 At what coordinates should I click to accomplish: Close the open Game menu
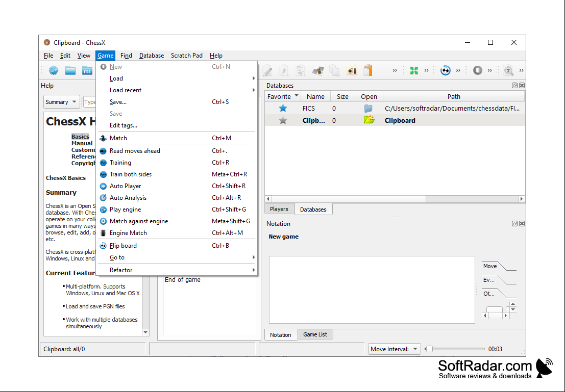[105, 56]
